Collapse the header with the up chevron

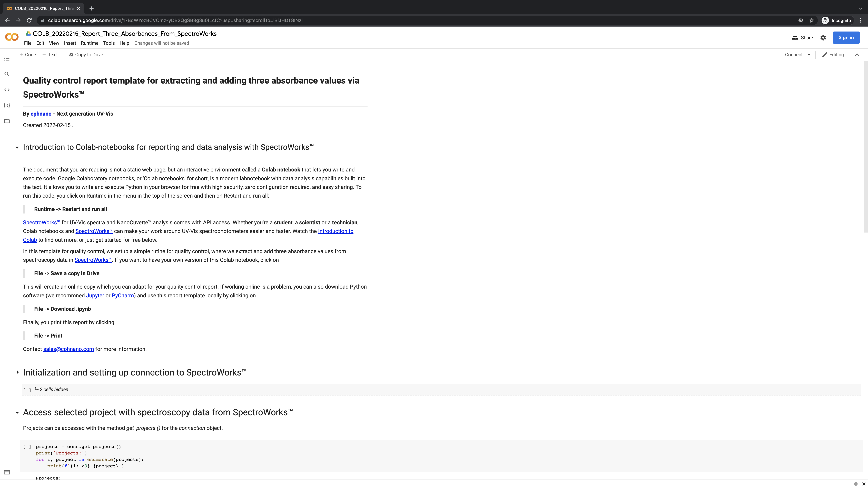click(x=857, y=55)
